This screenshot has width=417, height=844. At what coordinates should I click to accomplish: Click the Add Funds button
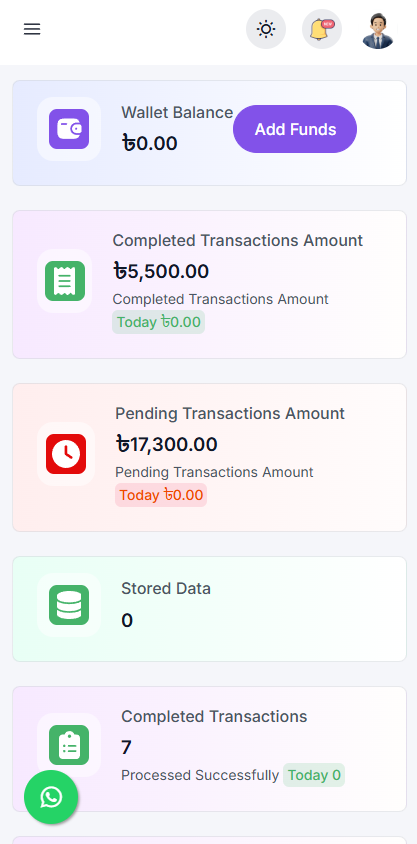pos(295,129)
